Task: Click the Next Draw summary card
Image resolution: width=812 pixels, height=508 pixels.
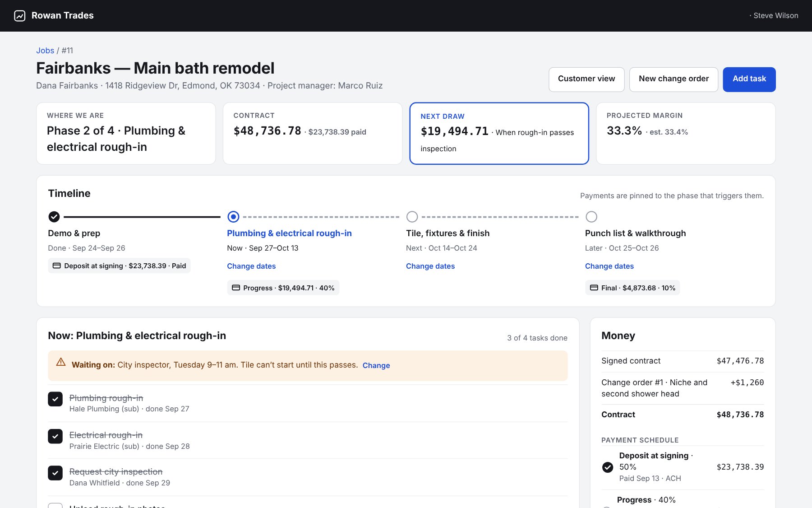Action: (499, 133)
